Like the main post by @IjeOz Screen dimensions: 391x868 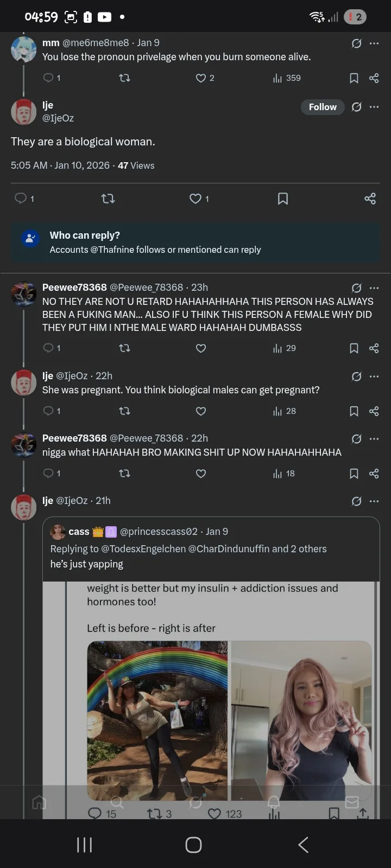[195, 199]
